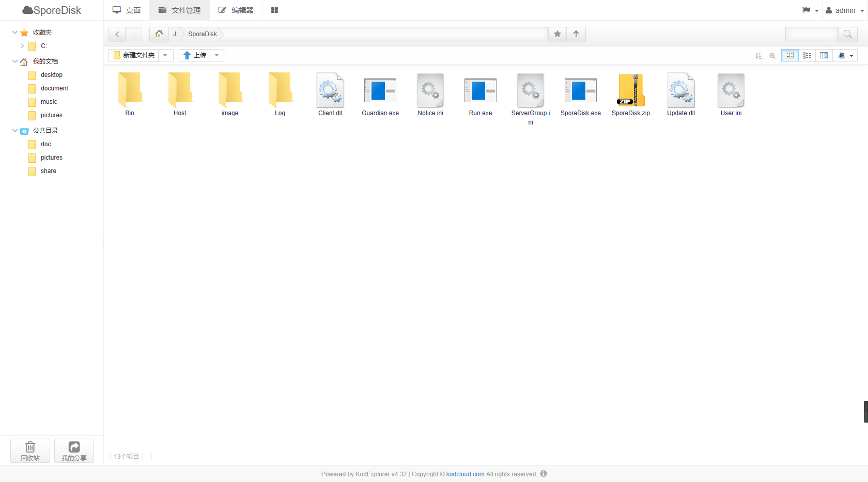Open desktop folder in tree
This screenshot has height=482, width=868.
click(x=52, y=75)
